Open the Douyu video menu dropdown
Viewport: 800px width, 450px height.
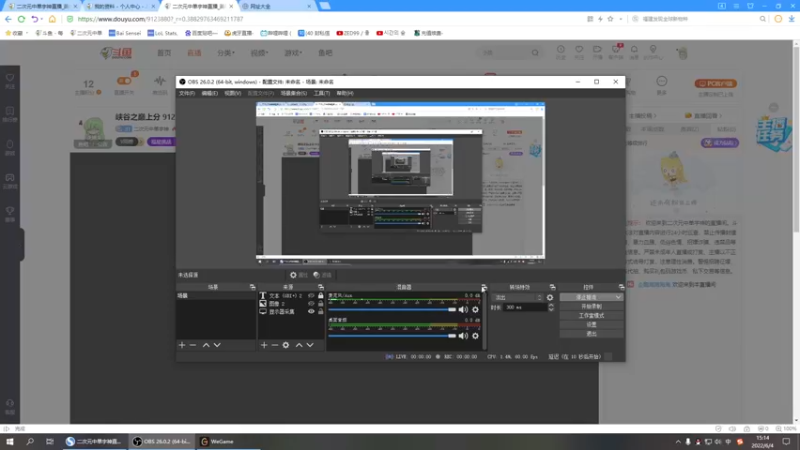pyautogui.click(x=259, y=53)
